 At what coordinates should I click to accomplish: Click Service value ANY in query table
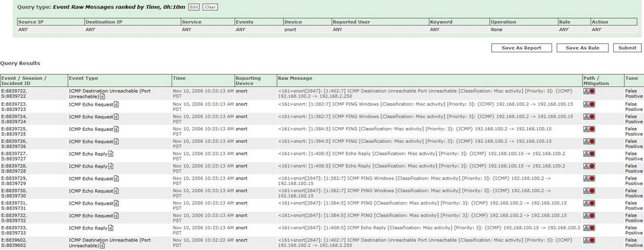(186, 30)
